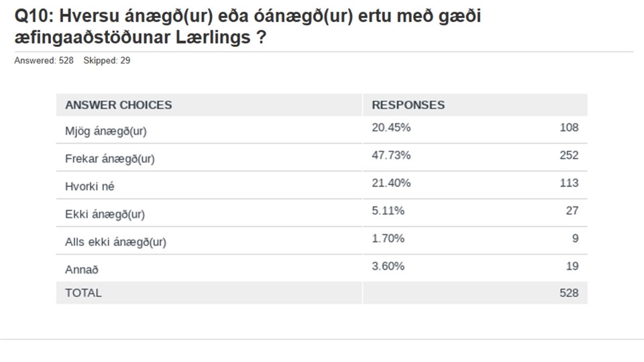Click the response count 113

(569, 183)
